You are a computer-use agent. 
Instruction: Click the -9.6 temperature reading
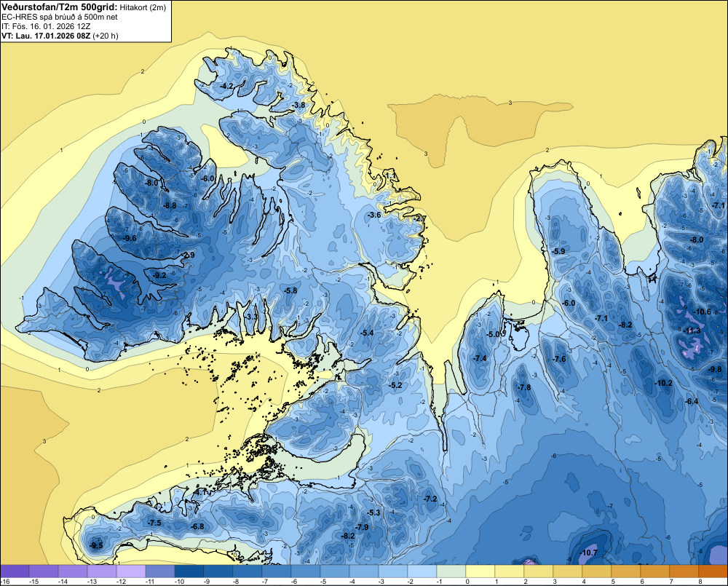coord(130,238)
